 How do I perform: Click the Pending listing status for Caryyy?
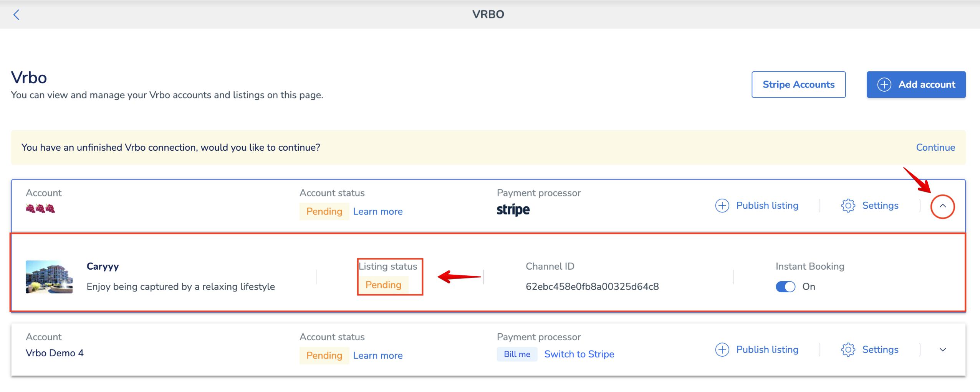pos(383,285)
